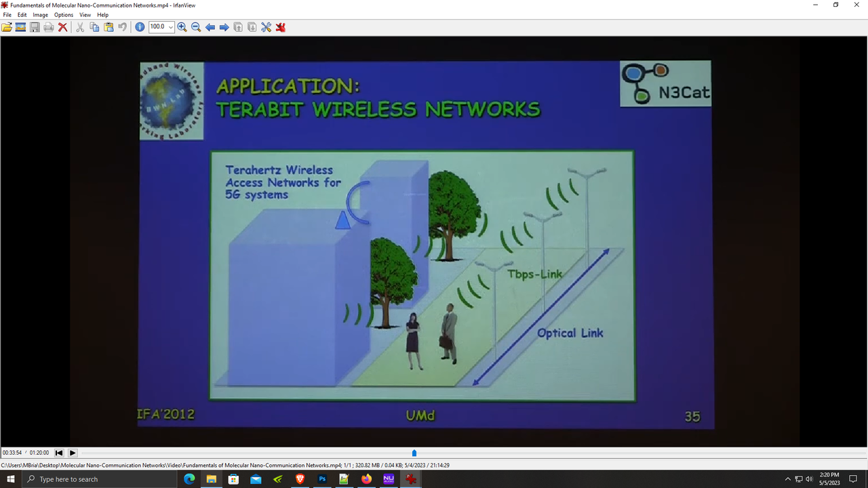Click the previous page icon
Screen dimensions: 868x488
[238, 27]
